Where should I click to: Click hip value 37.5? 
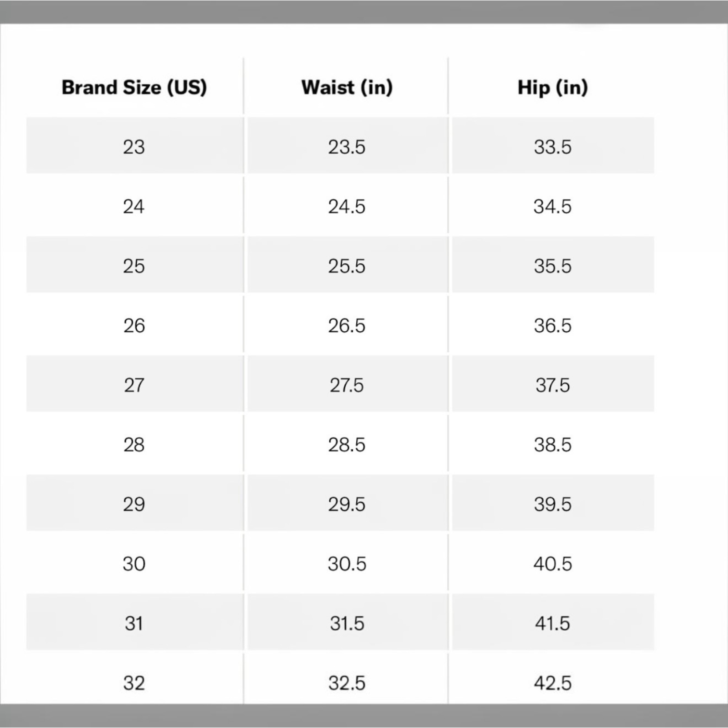click(553, 385)
